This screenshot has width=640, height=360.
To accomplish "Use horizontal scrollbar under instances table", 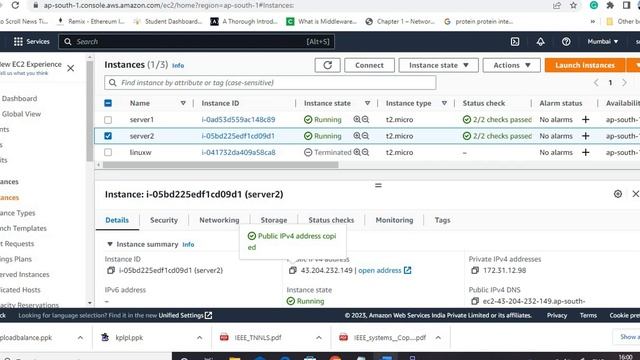I will pos(220,165).
